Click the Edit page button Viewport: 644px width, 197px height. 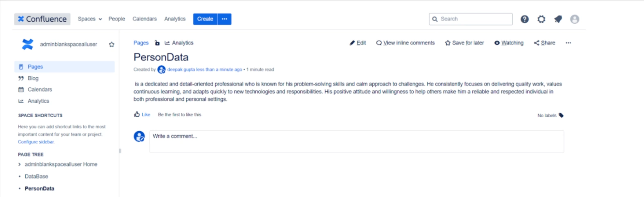tap(358, 43)
